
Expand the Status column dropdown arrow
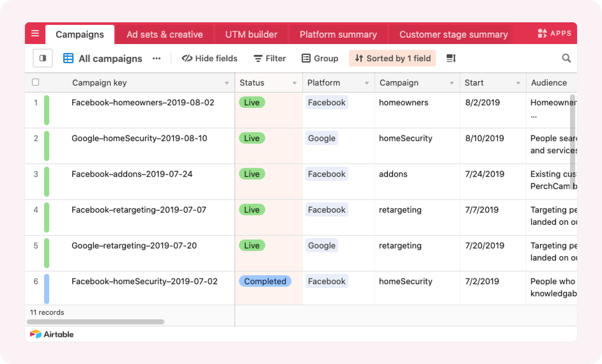(295, 83)
